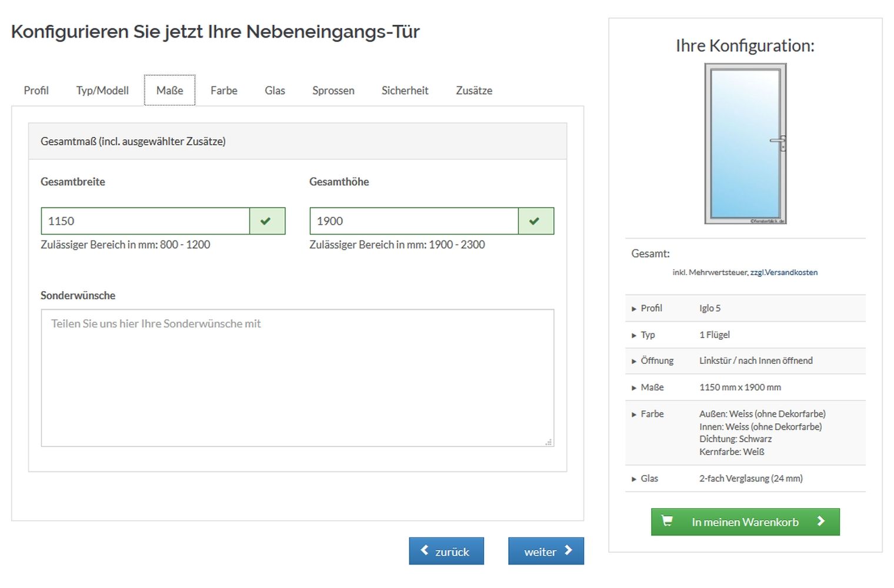This screenshot has width=894, height=588.
Task: Focus the Sonderwünsche text area
Action: click(297, 377)
